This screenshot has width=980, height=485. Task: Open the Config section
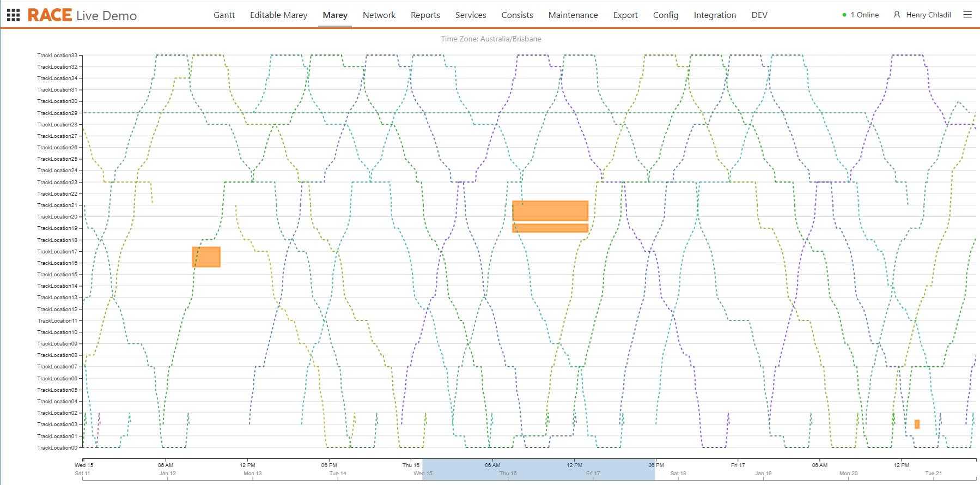click(666, 15)
